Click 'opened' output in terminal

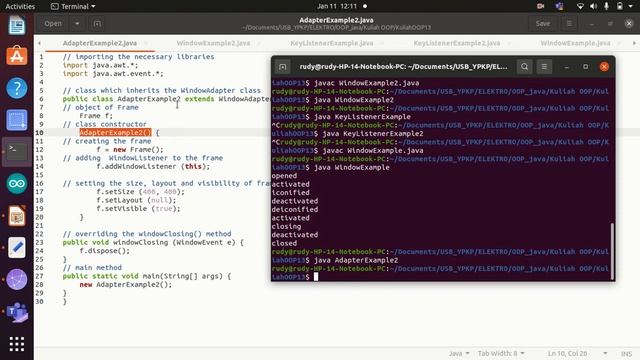pos(284,176)
